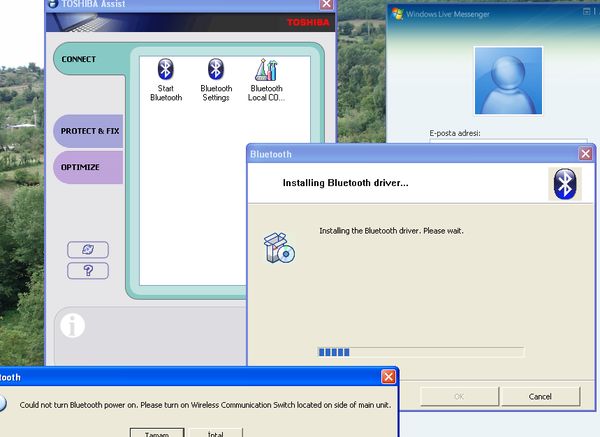Click the Bluetooth logo in installer header
This screenshot has width=600, height=437.
[565, 184]
